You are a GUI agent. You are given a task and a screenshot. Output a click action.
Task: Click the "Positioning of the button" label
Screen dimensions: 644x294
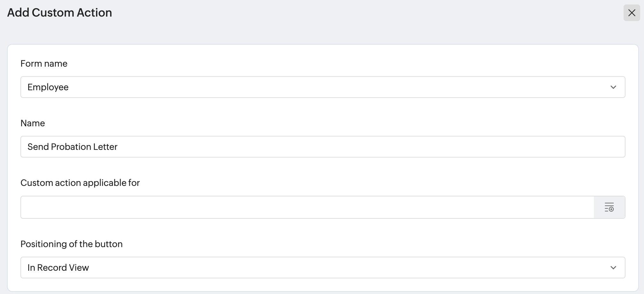[71, 244]
